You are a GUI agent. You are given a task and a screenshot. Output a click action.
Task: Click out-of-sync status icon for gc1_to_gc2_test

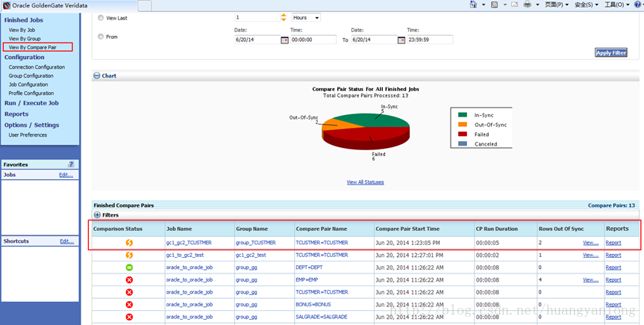129,255
